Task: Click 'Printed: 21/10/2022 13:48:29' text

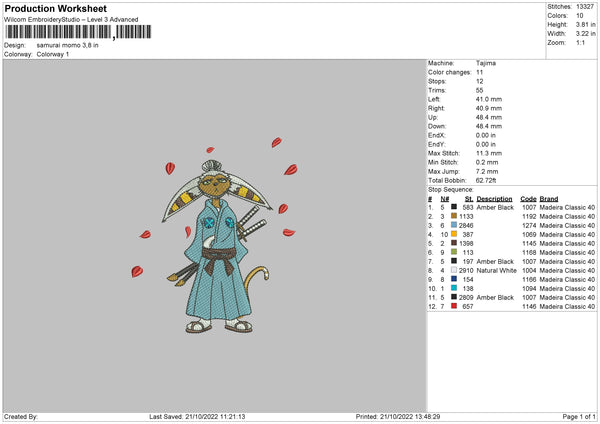Action: 398,416
